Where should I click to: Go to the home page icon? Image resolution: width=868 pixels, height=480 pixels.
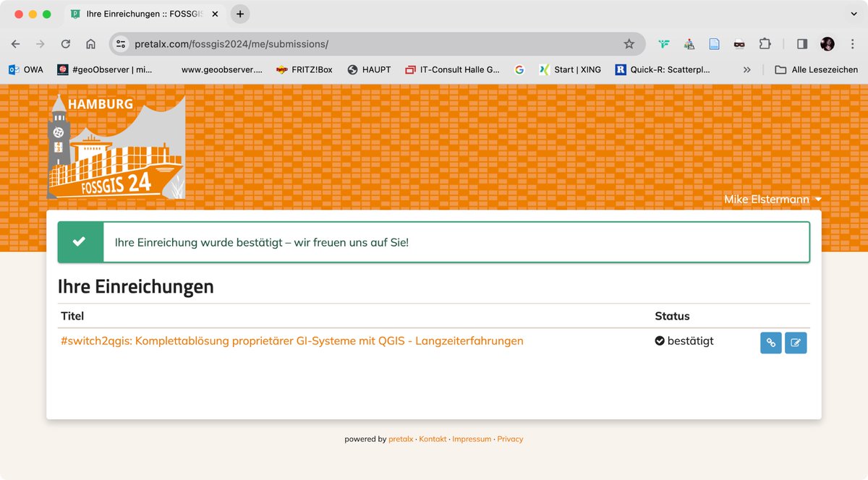pos(90,44)
